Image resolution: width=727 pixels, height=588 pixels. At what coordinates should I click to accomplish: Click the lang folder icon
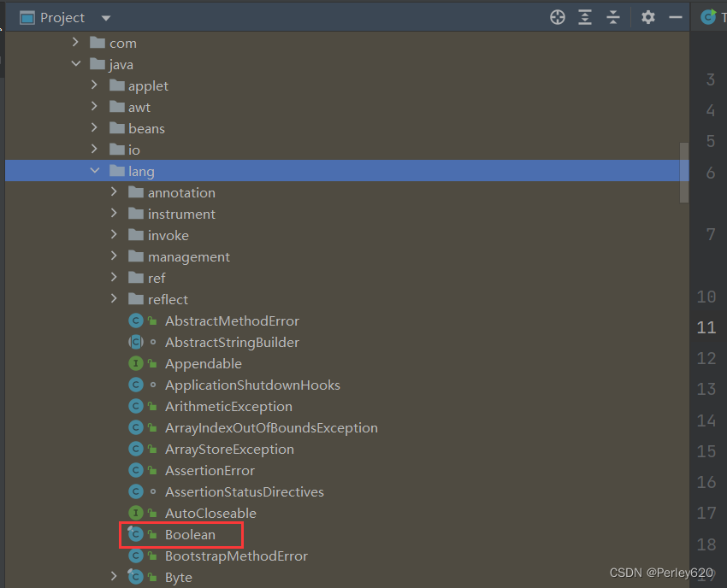(x=117, y=171)
